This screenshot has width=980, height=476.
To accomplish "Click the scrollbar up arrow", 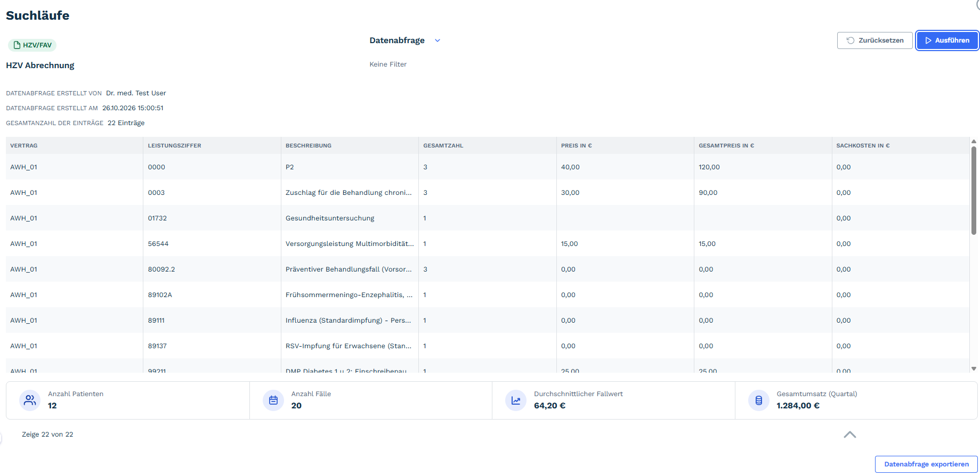I will click(974, 142).
